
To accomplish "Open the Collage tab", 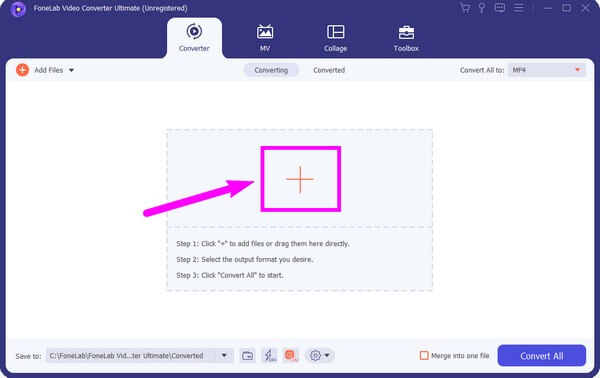I will (336, 38).
